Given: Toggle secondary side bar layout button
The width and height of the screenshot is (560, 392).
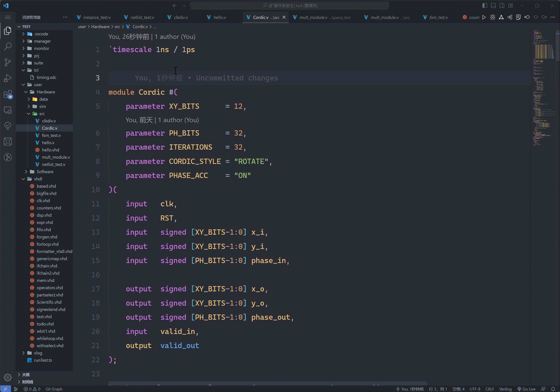Looking at the screenshot, I should pos(502,6).
